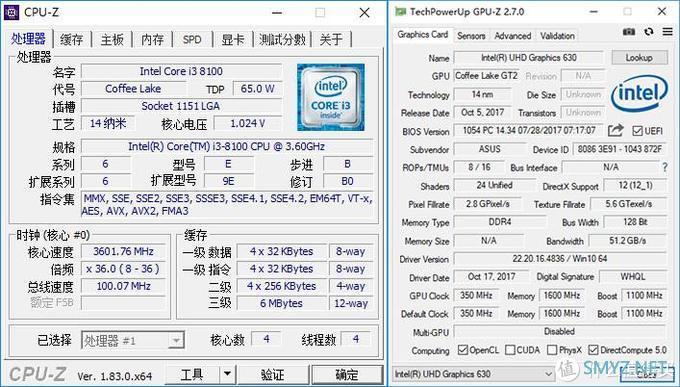Click the 倍频 value x 36.0 ( 8 - 36 )
Screen dimensions: 680x387
pyautogui.click(x=124, y=269)
